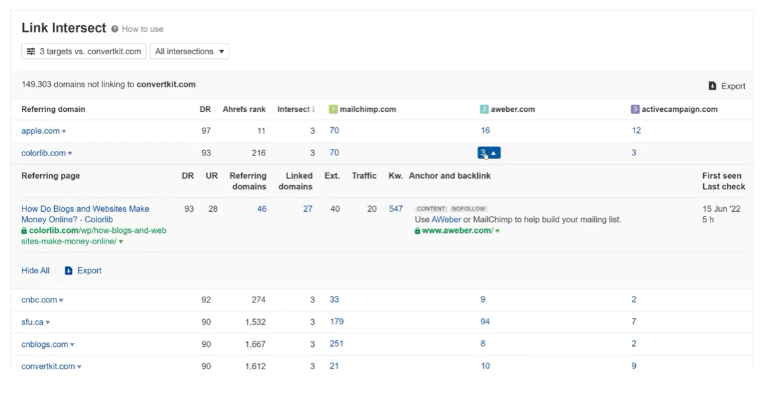Open the 179 mailchimp links for sfu.ca
This screenshot has height=393, width=769.
[336, 321]
